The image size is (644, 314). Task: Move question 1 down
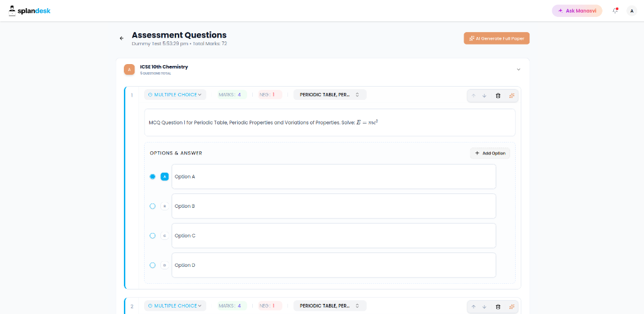(484, 95)
